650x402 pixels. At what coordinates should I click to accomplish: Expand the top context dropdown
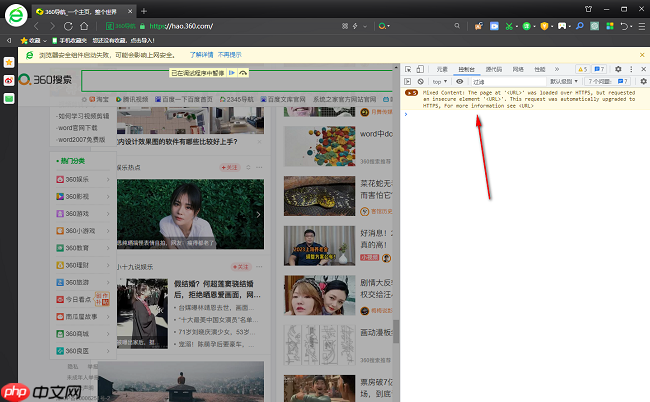[442, 80]
